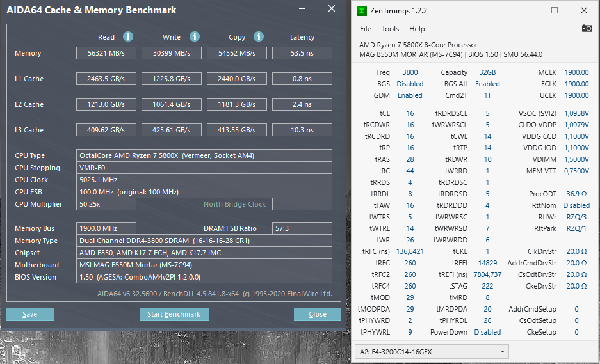Screen dimensions: 600x364
Task: Click the PowerDown value Disabled
Action: coord(487,332)
